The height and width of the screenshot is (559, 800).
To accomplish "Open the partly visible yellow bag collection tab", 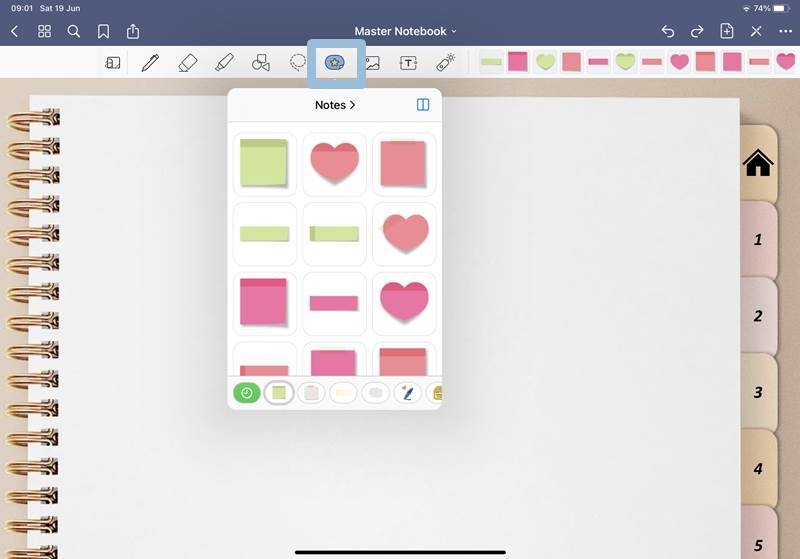I will pos(434,393).
